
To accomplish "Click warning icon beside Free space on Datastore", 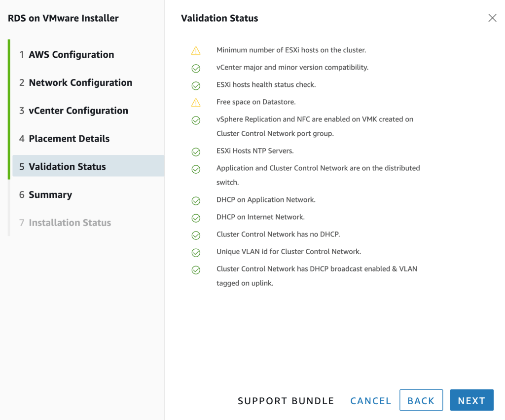I will coord(196,103).
